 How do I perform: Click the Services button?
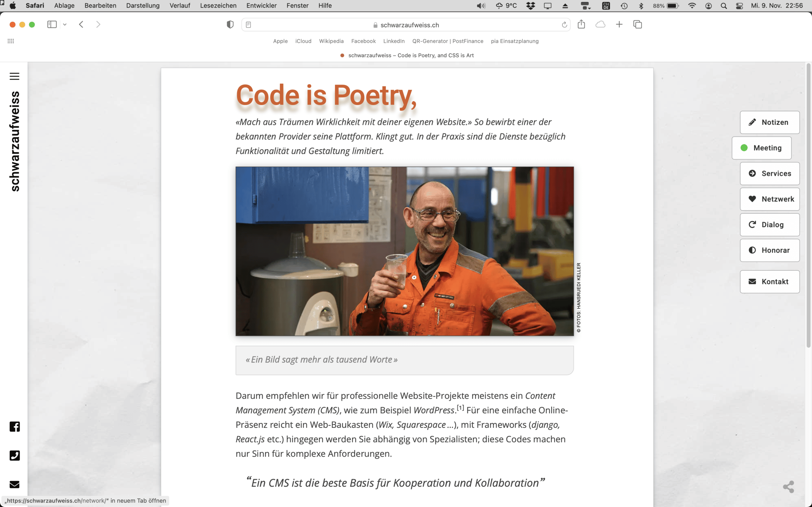click(x=769, y=173)
